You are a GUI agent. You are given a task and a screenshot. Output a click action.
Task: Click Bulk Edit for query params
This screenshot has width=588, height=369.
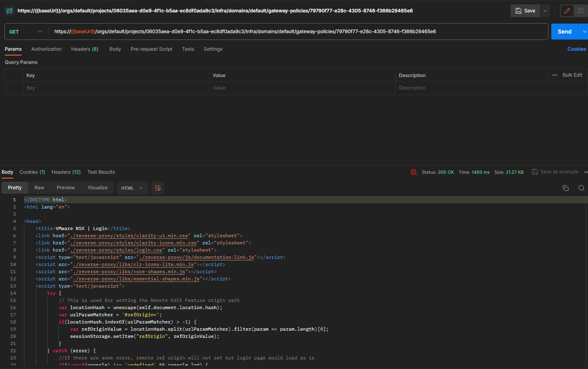(572, 75)
